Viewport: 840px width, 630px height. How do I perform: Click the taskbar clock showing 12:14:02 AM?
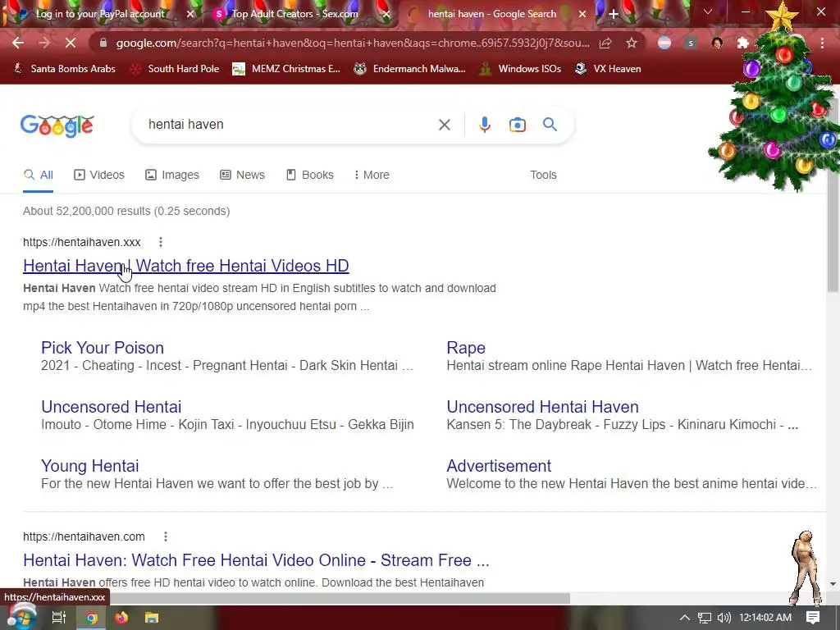point(765,618)
